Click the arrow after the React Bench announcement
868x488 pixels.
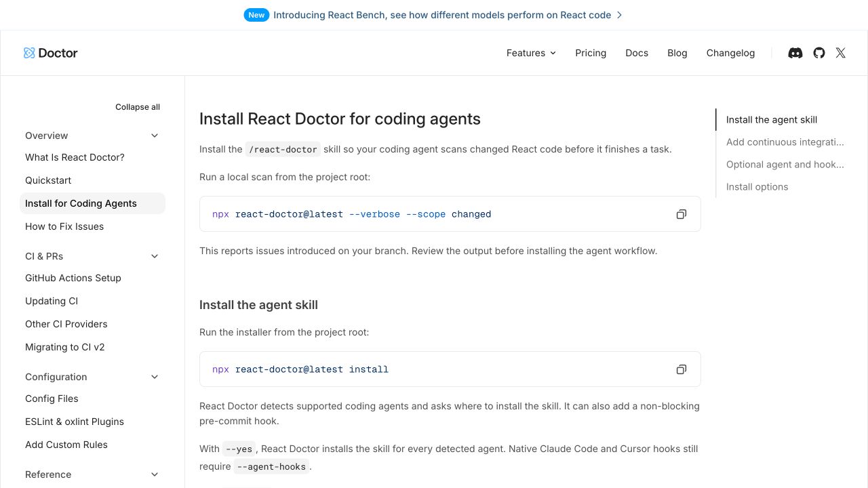[619, 15]
